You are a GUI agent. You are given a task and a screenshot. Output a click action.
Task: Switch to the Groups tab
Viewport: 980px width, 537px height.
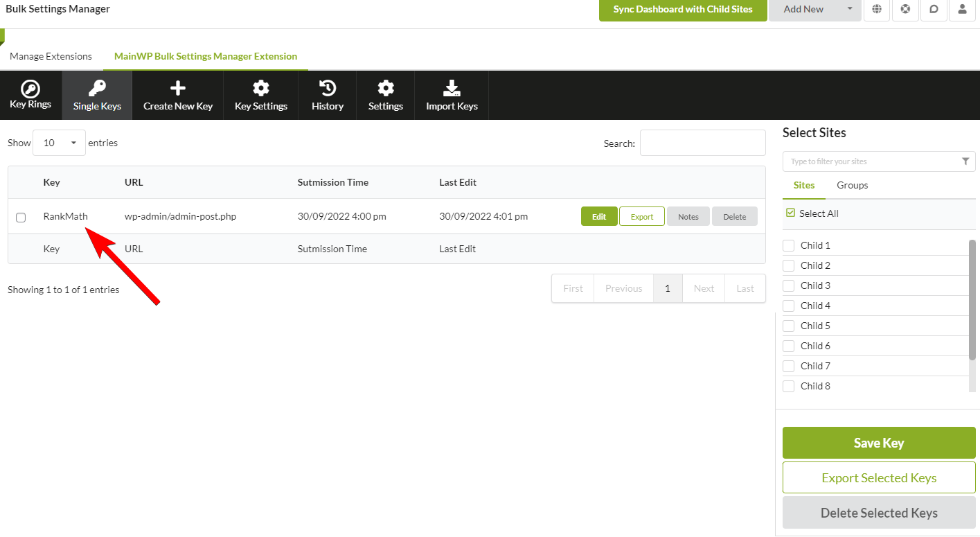852,186
